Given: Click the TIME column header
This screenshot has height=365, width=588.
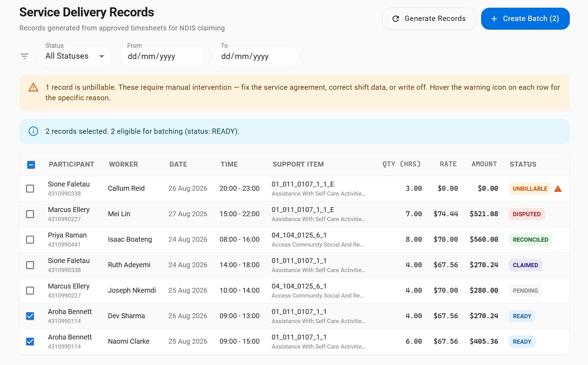Looking at the screenshot, I should [x=229, y=164].
